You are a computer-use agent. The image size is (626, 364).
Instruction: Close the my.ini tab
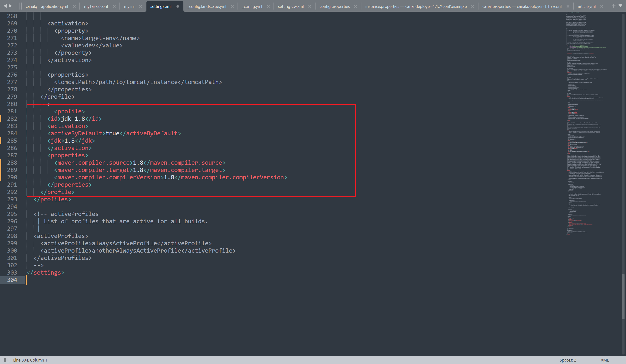click(x=141, y=6)
